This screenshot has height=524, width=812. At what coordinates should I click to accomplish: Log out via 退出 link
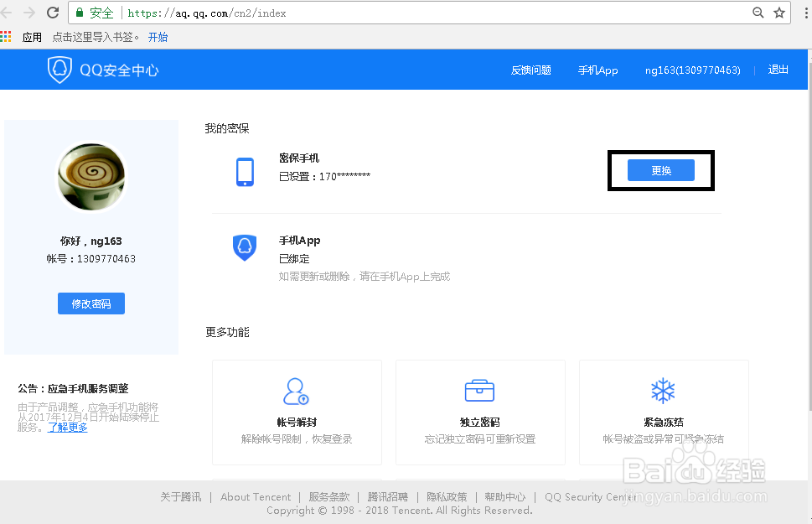point(778,70)
